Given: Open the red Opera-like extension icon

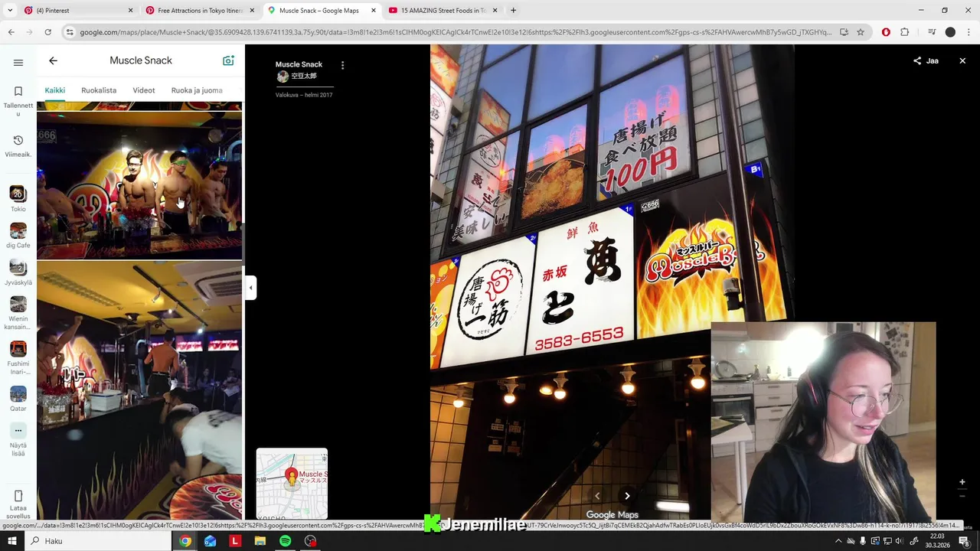Looking at the screenshot, I should click(x=886, y=32).
